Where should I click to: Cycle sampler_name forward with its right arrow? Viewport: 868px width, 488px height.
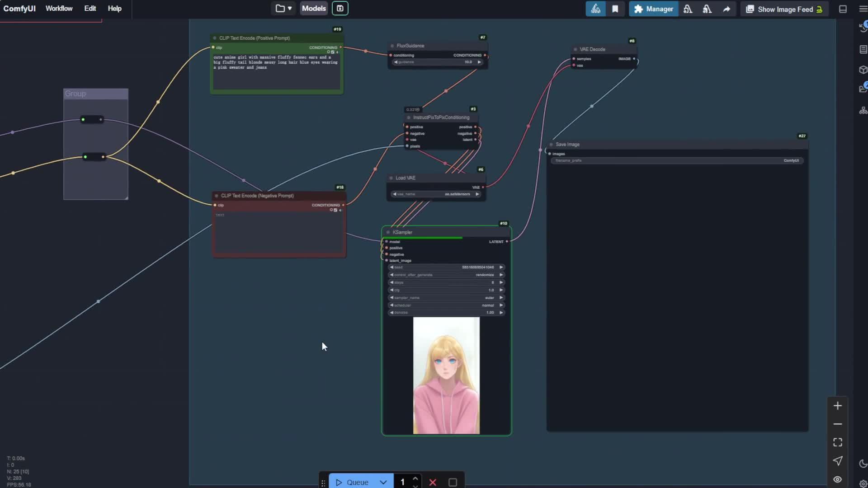(502, 297)
